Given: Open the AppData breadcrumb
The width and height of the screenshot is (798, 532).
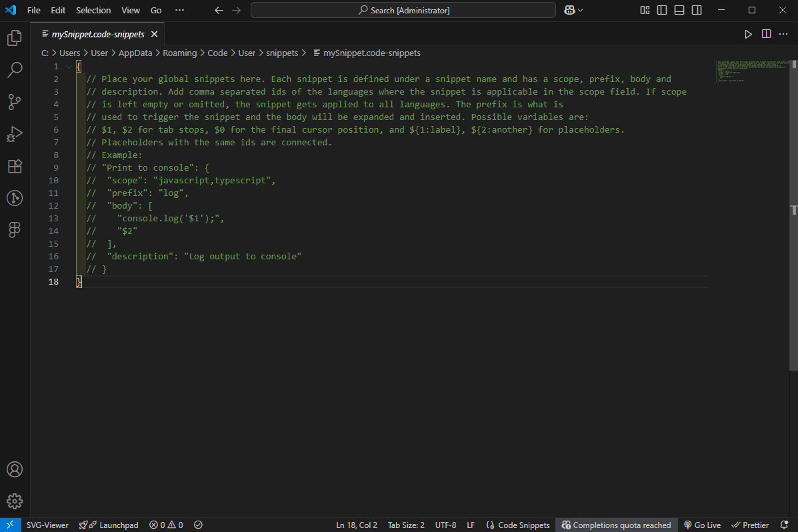Looking at the screenshot, I should point(135,53).
